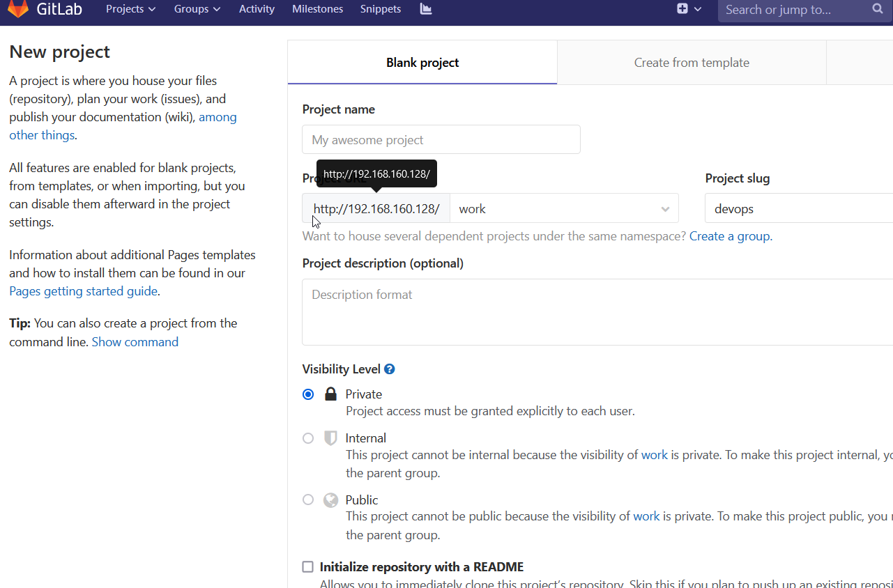Click the 'work' link under Public
This screenshot has height=588, width=893.
pyautogui.click(x=646, y=517)
